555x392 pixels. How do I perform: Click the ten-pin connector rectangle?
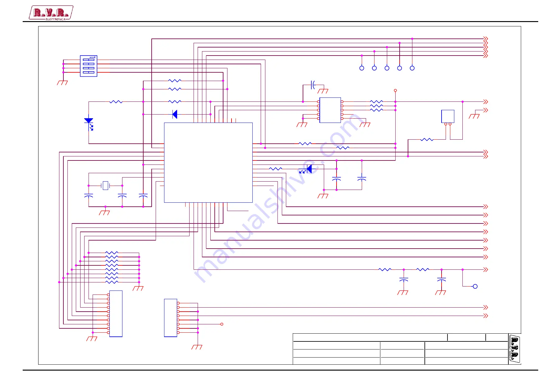116,313
